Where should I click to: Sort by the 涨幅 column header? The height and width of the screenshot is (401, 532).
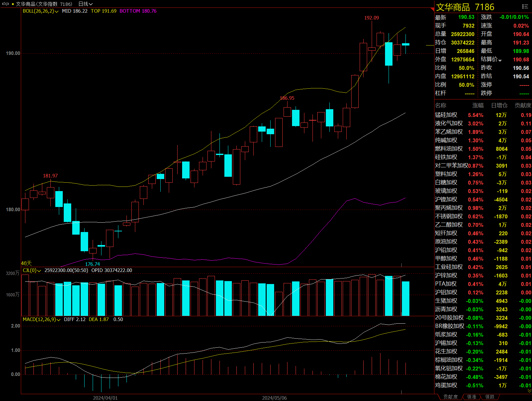pyautogui.click(x=478, y=105)
